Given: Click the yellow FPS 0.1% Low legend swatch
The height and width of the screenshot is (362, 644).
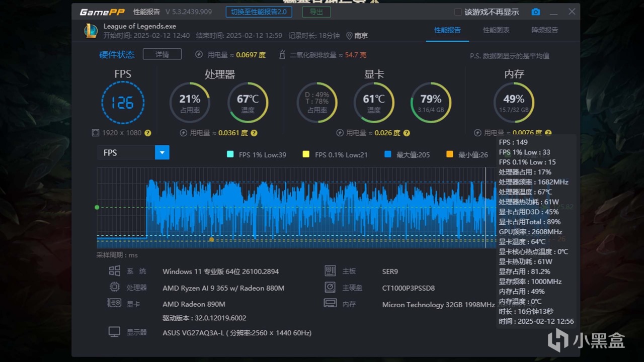Looking at the screenshot, I should 306,154.
